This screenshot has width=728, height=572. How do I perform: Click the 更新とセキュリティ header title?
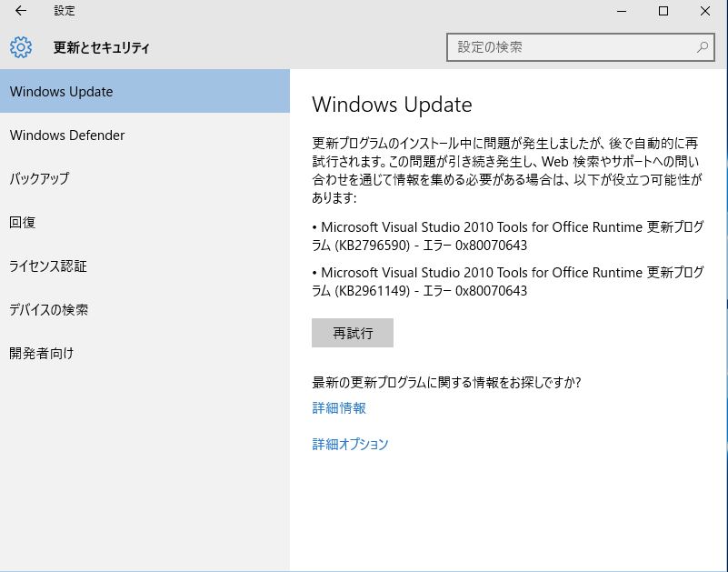101,47
